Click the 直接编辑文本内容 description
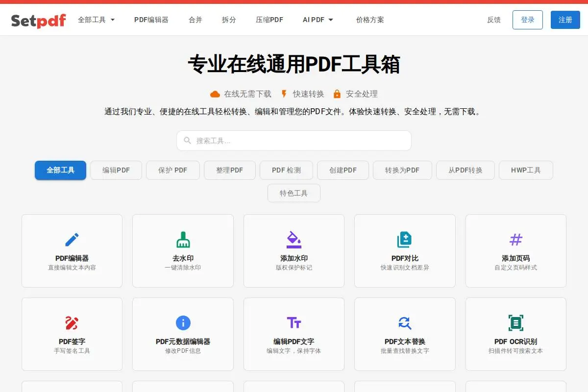Screen dimensions: 588x392 point(72,268)
